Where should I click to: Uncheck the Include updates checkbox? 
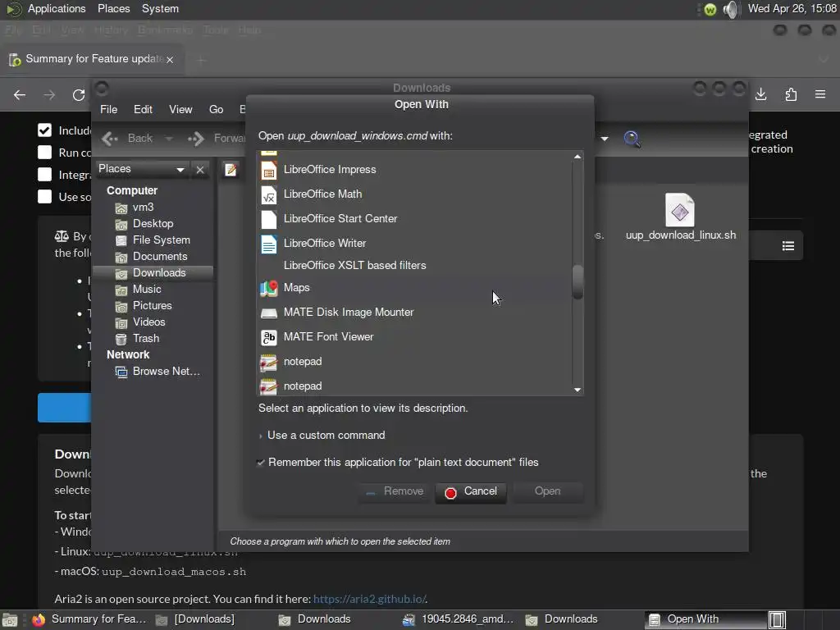(44, 130)
